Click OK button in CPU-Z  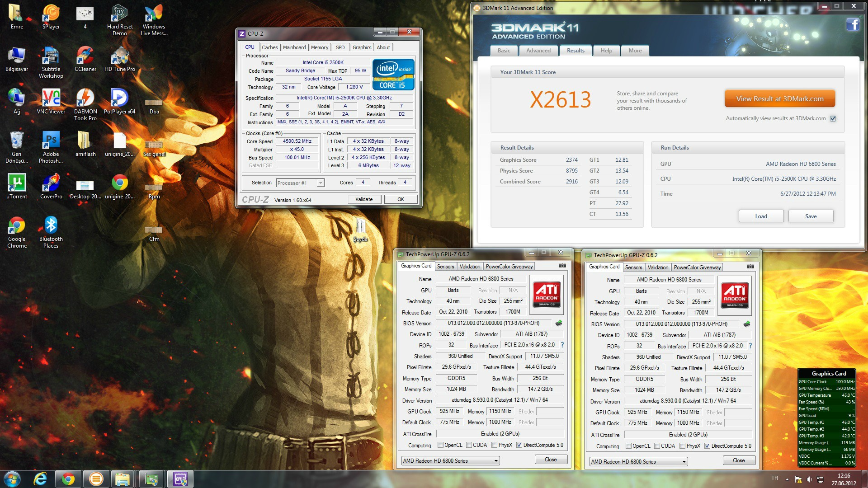pyautogui.click(x=401, y=199)
